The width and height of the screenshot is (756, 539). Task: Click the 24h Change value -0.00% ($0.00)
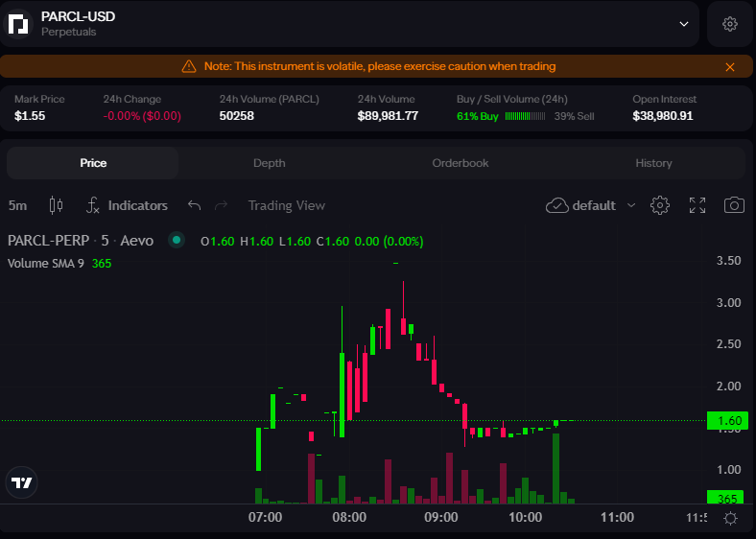(x=142, y=116)
